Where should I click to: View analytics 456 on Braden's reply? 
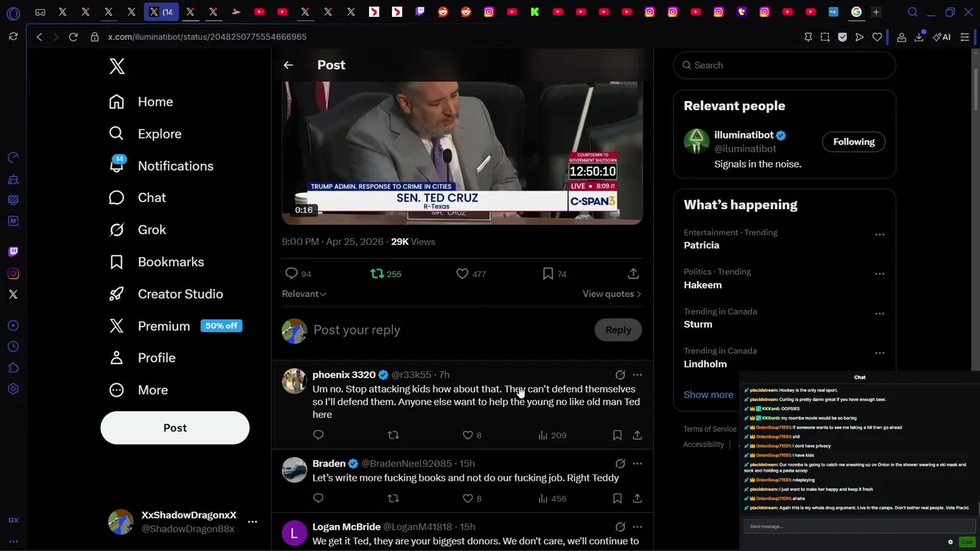coord(552,498)
